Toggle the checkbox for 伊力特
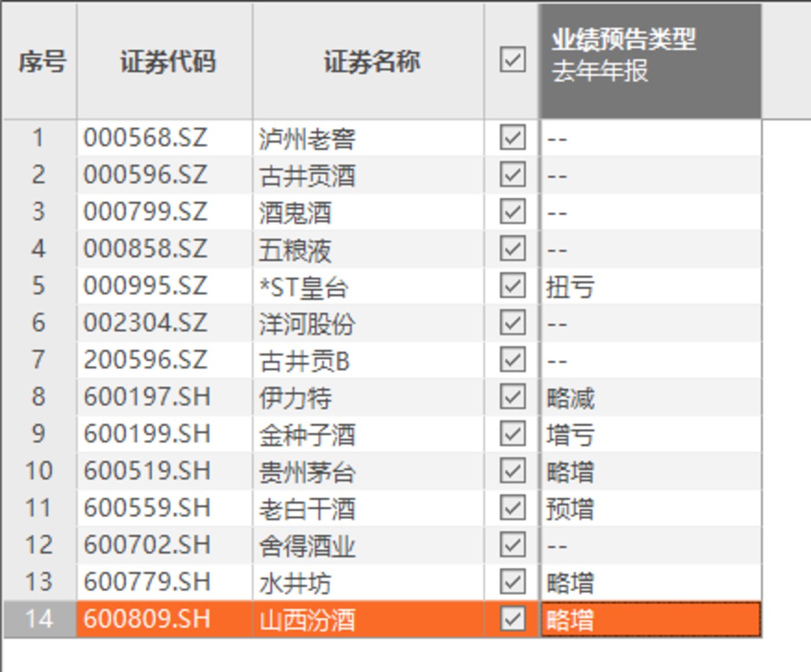This screenshot has height=672, width=811. coord(513,397)
